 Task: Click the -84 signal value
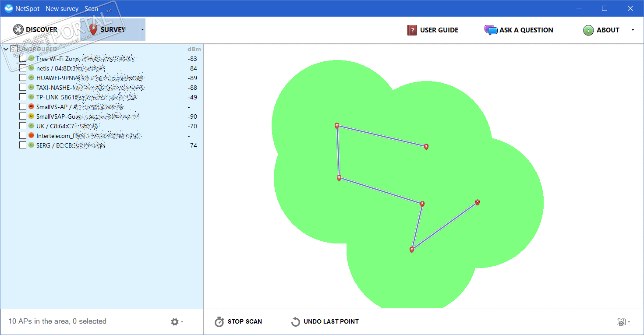pos(192,68)
